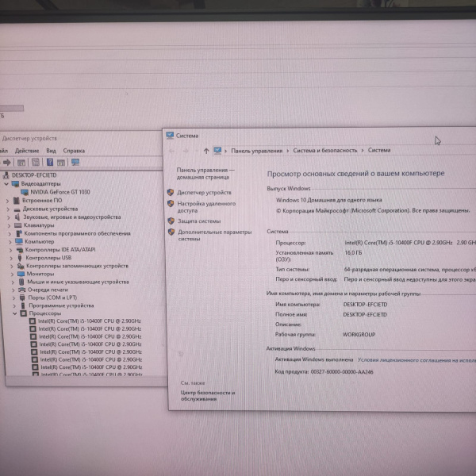This screenshot has width=476, height=476.
Task: Expand the Дисковые устройства node
Action: (9, 209)
